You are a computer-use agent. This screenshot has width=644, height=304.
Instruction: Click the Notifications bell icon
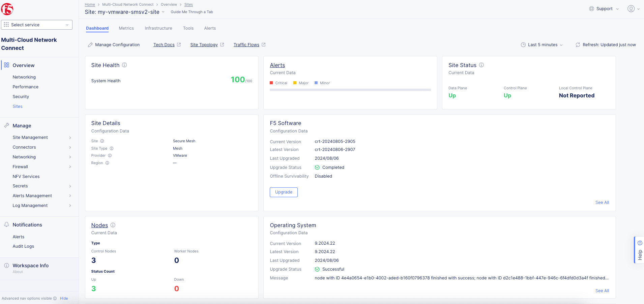click(6, 224)
